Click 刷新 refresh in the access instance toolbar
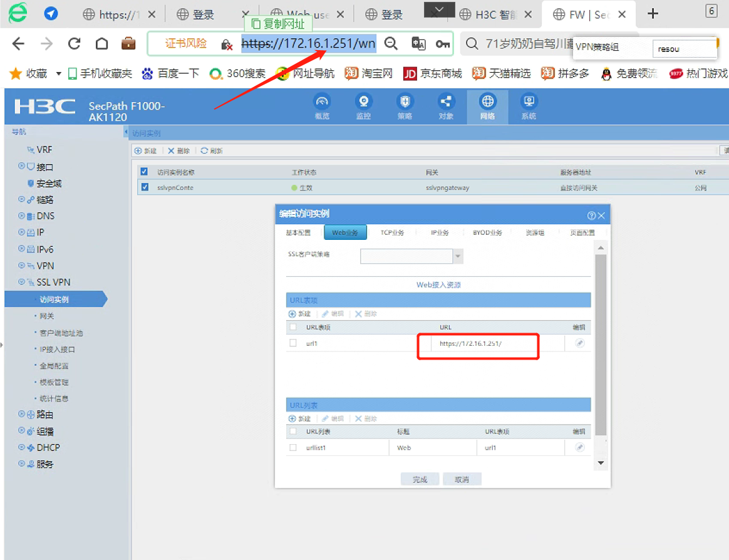 tap(212, 151)
